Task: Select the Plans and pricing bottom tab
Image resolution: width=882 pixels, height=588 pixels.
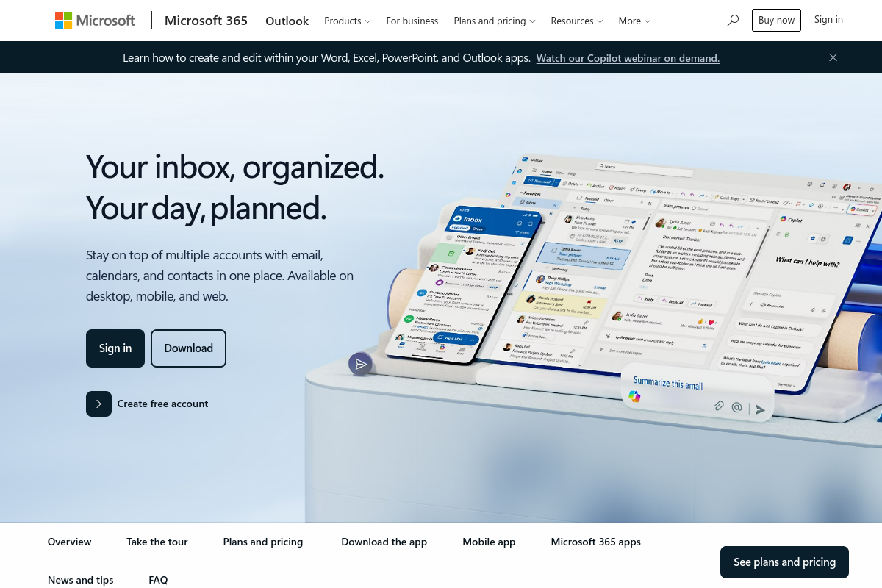Action: 263,542
